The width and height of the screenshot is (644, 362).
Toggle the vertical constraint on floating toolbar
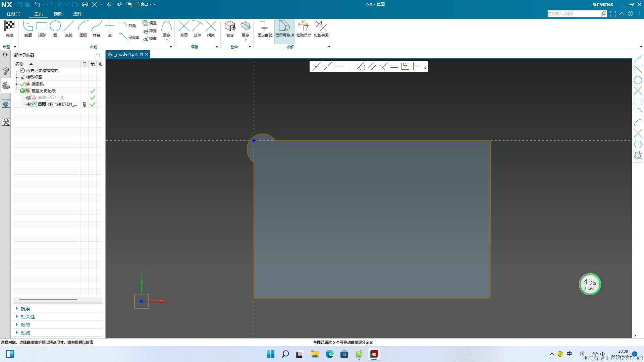pos(350,66)
